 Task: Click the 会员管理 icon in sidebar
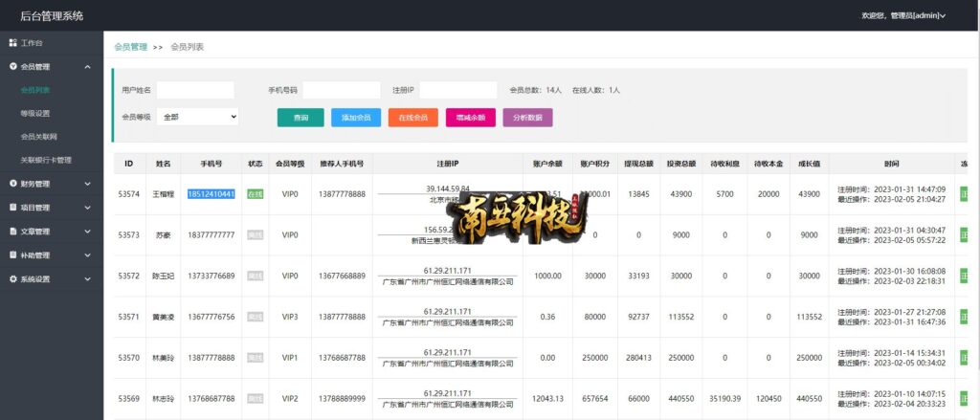(12, 66)
